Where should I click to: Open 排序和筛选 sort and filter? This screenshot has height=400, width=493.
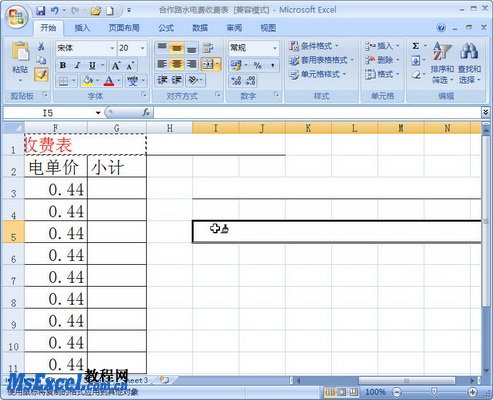click(x=442, y=63)
